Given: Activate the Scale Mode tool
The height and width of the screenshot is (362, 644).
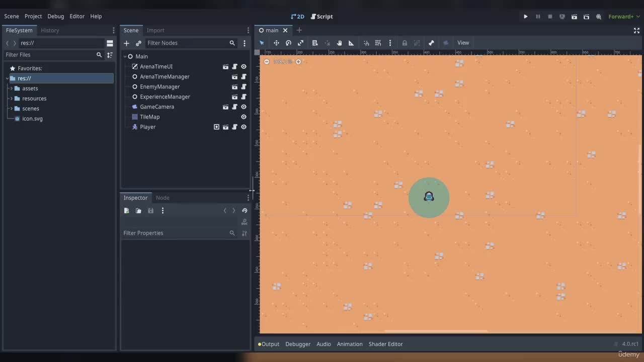Looking at the screenshot, I should (300, 43).
